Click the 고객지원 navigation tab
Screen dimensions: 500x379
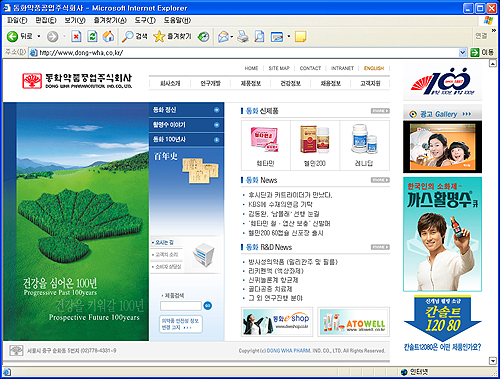coord(370,83)
